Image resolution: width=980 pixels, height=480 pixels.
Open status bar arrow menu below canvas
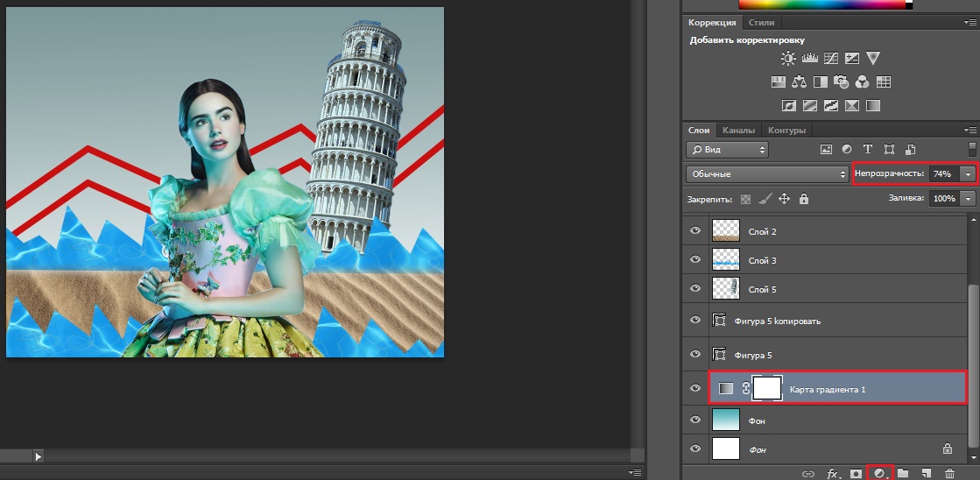point(39,457)
